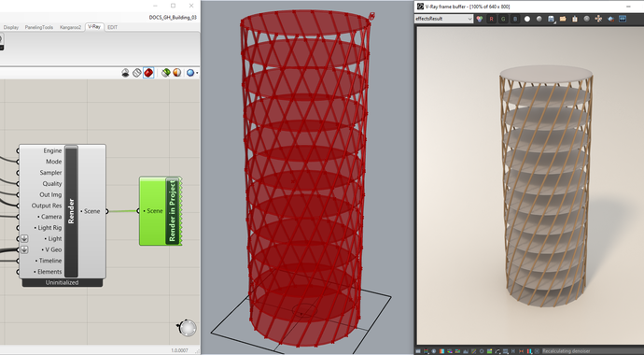The image size is (644, 355).
Task: Click the flatten arrow icon beside V Geo input
Action: pos(24,249)
